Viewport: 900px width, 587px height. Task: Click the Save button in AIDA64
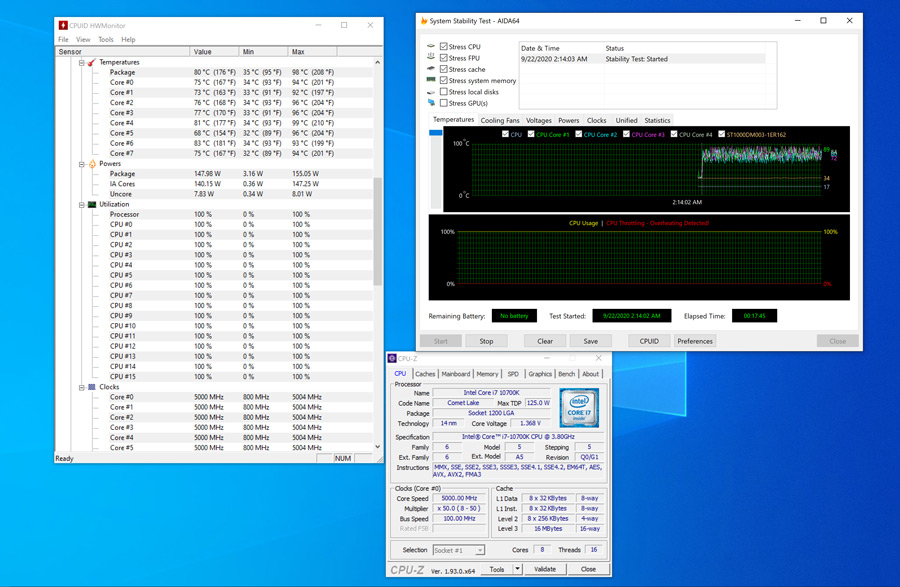tap(591, 341)
